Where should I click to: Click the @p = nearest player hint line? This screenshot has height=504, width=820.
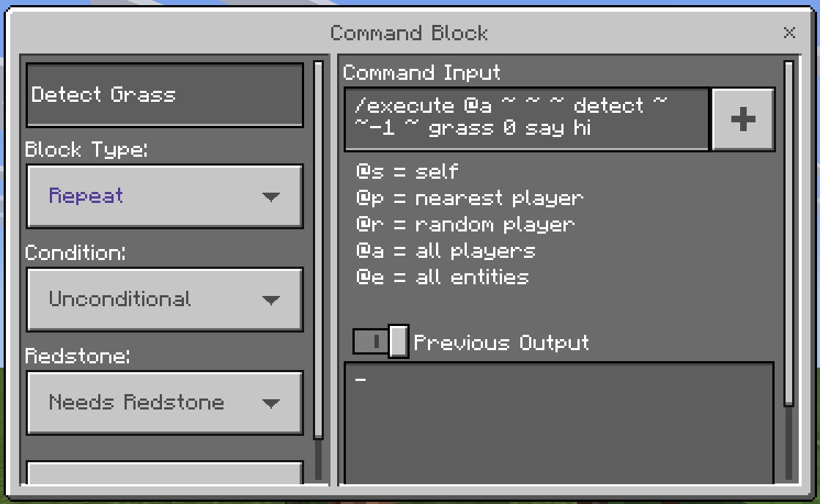click(470, 199)
